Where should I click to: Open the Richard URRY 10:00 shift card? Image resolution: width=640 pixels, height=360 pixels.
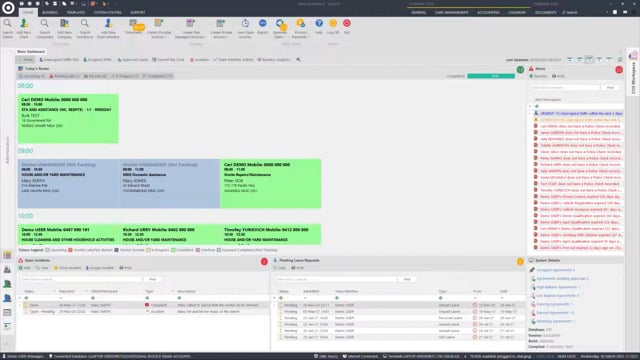[x=169, y=235]
